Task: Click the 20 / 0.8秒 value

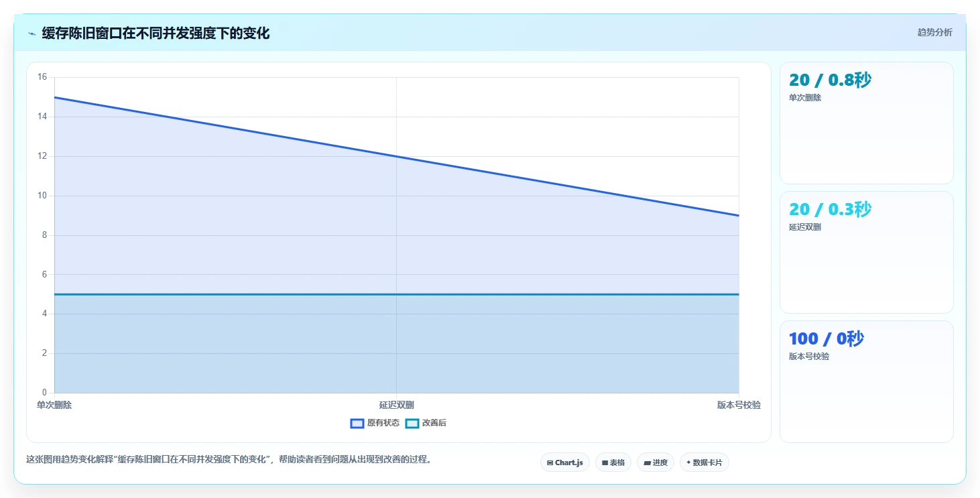Action: coord(830,80)
